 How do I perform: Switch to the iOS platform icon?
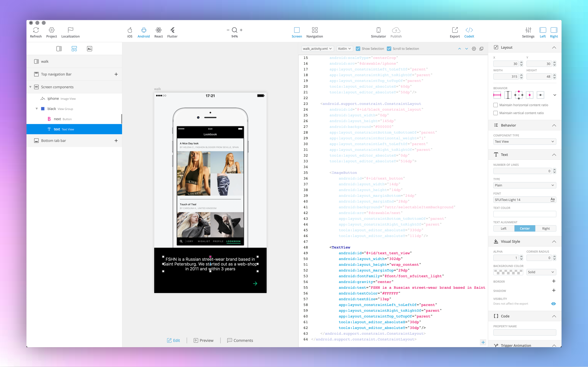click(130, 30)
